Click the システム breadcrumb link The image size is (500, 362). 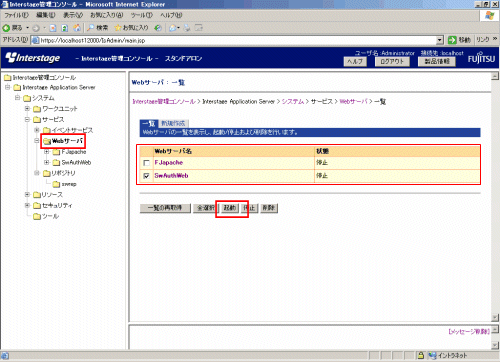(293, 102)
